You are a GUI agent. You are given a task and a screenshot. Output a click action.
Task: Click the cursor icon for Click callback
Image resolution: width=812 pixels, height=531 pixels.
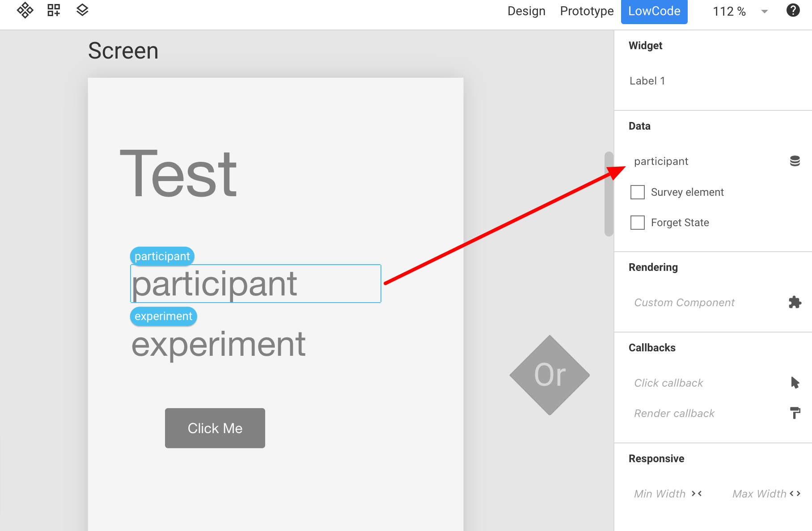[795, 383]
